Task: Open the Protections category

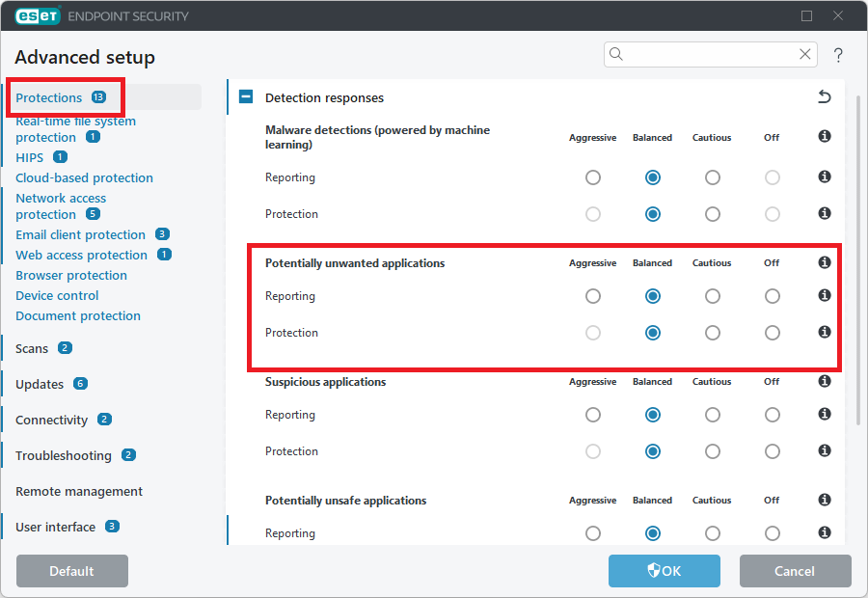Action: coord(49,97)
